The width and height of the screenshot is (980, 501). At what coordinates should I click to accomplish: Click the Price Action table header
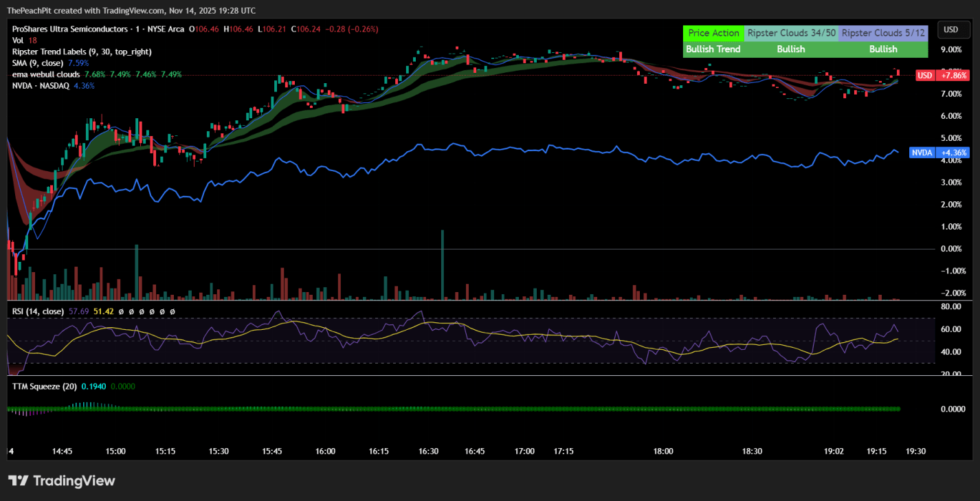pos(713,33)
